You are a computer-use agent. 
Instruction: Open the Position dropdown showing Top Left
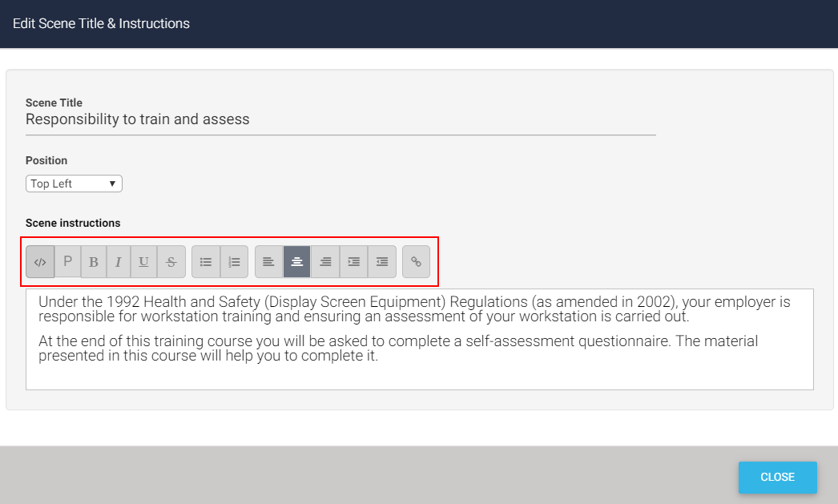pos(74,183)
